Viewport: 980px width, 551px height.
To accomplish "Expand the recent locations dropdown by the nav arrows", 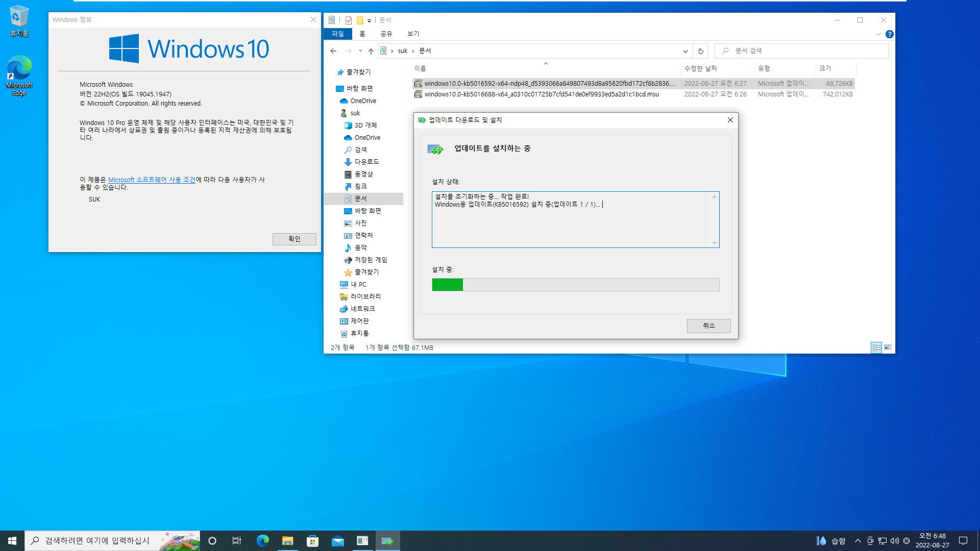I will 360,51.
